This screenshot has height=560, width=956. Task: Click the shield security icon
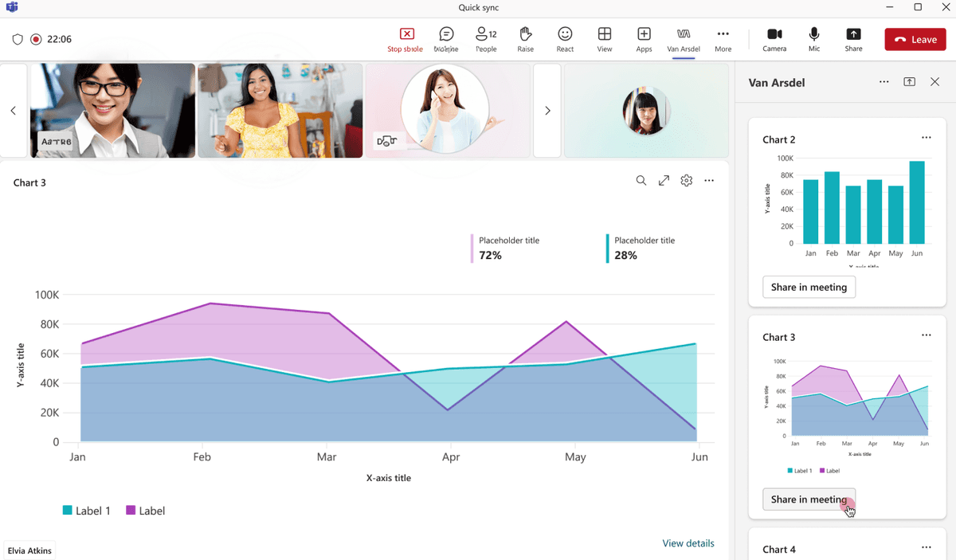18,39
